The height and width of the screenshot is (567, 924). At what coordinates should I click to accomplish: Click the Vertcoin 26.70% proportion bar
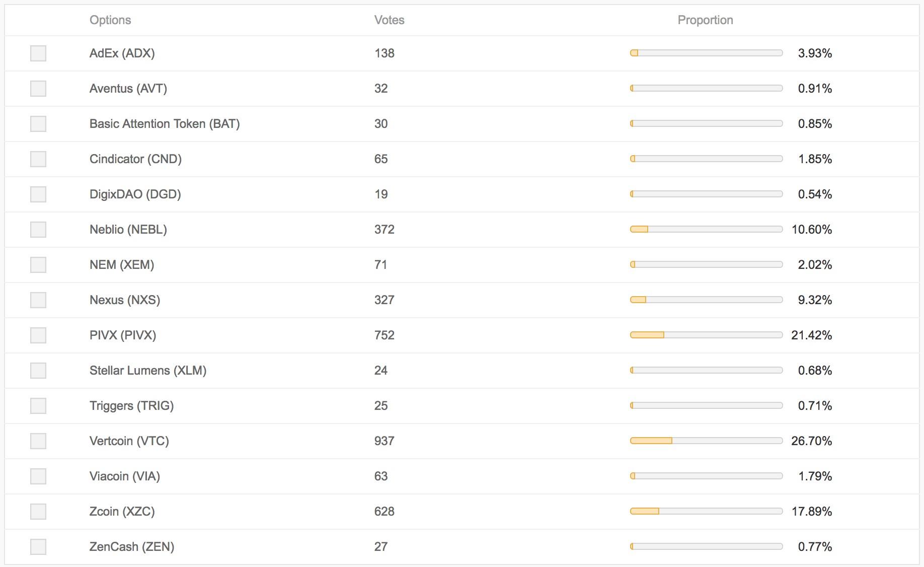click(706, 441)
